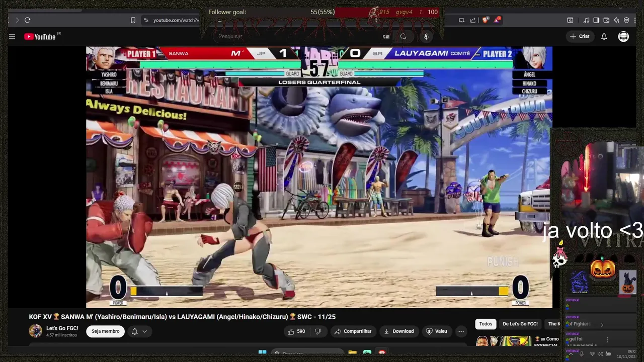Go to YouTube home via logo
Screen dimensions: 644x362
pyautogui.click(x=40, y=36)
